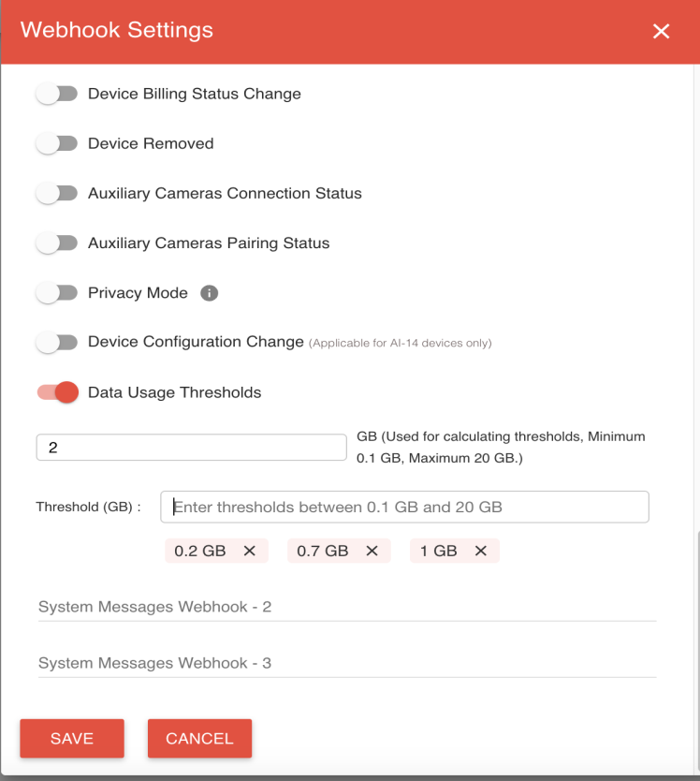The image size is (700, 781).
Task: Focus the Threshold (GB) input box
Action: [404, 507]
